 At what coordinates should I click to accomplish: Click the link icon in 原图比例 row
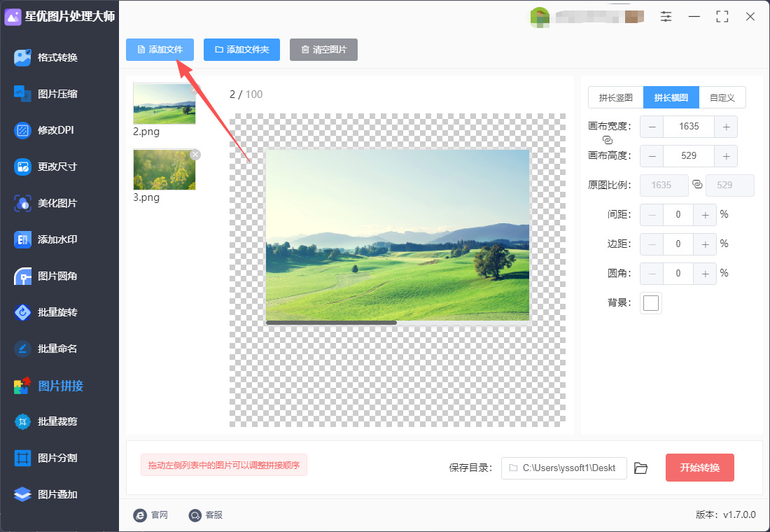coord(697,184)
